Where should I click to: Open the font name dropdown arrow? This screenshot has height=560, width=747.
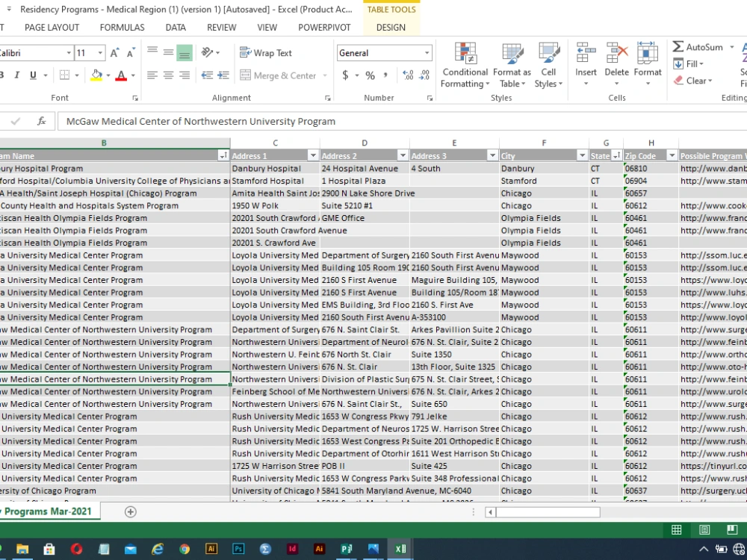(x=69, y=53)
